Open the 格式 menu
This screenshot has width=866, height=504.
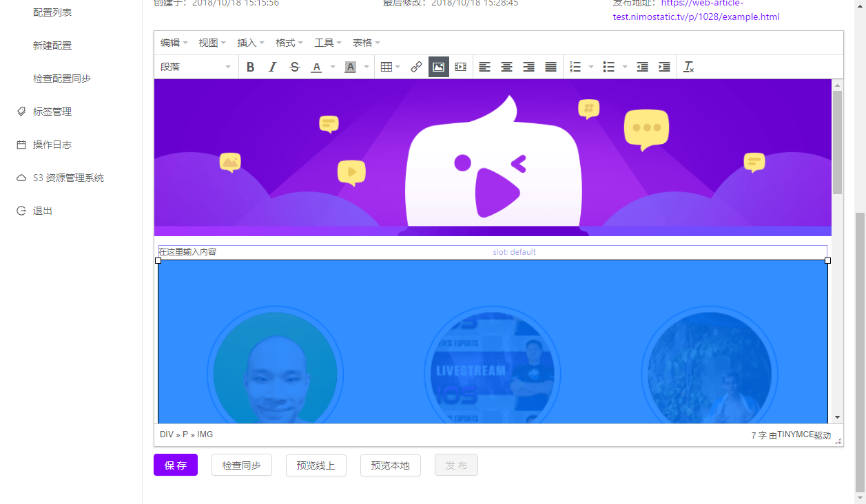click(289, 43)
